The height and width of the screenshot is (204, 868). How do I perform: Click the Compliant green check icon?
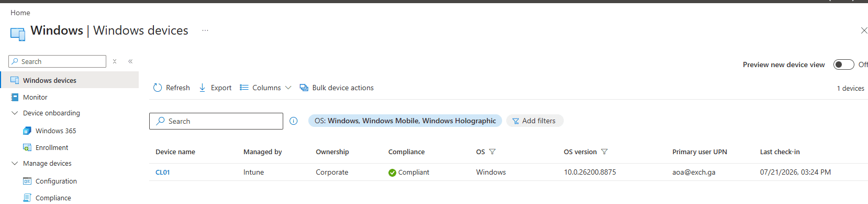(392, 173)
